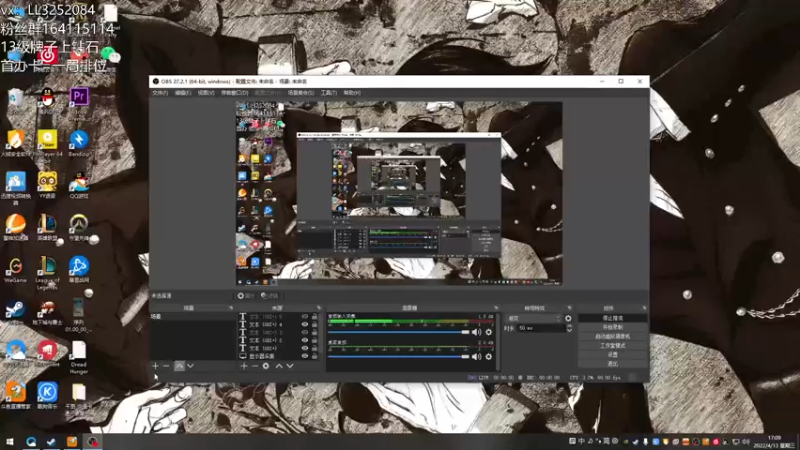
Task: Click the 退出 button in controls
Action: 613,364
